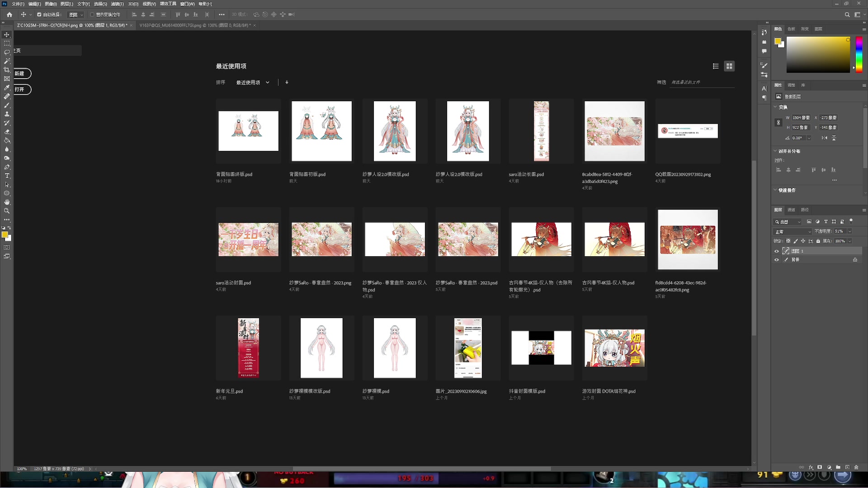Click the search icon at top right
Image resolution: width=868 pixels, height=488 pixels.
(847, 14)
